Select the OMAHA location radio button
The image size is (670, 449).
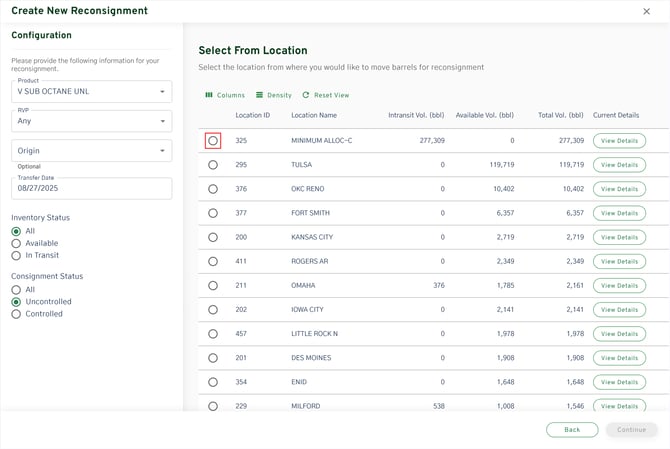click(213, 285)
